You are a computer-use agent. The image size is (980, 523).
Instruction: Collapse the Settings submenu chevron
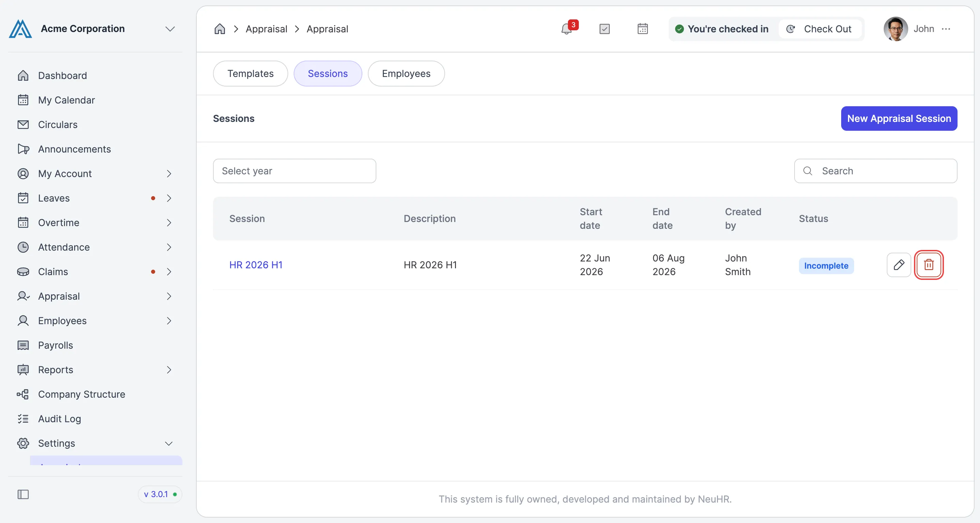tap(169, 443)
